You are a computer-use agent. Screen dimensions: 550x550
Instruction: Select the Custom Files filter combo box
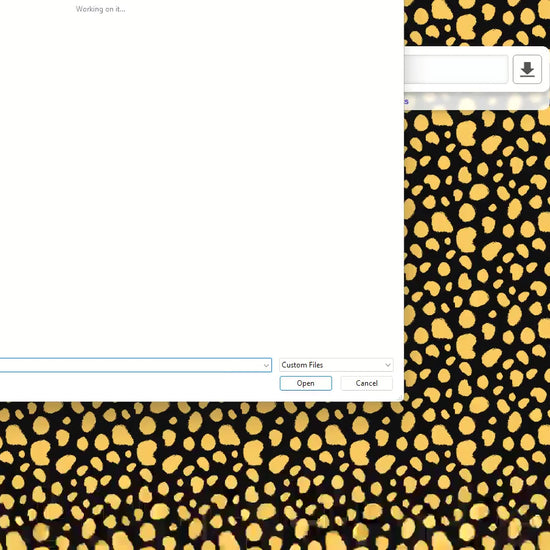[x=336, y=365]
